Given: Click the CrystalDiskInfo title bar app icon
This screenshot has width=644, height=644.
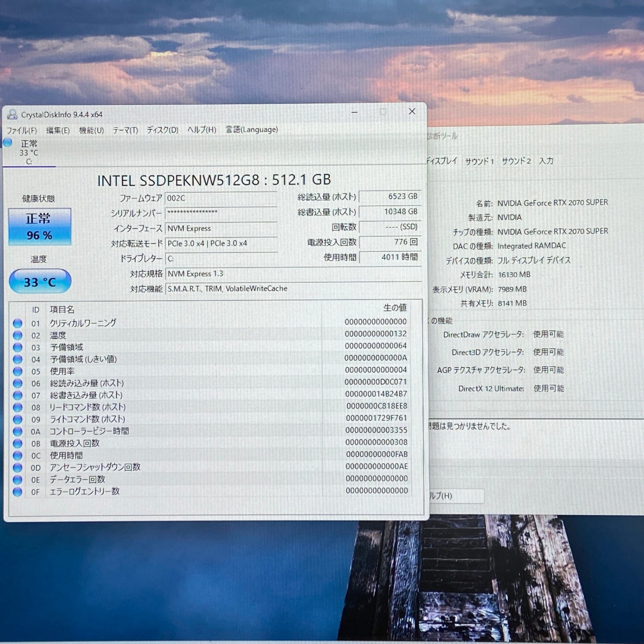Looking at the screenshot, I should [x=12, y=115].
